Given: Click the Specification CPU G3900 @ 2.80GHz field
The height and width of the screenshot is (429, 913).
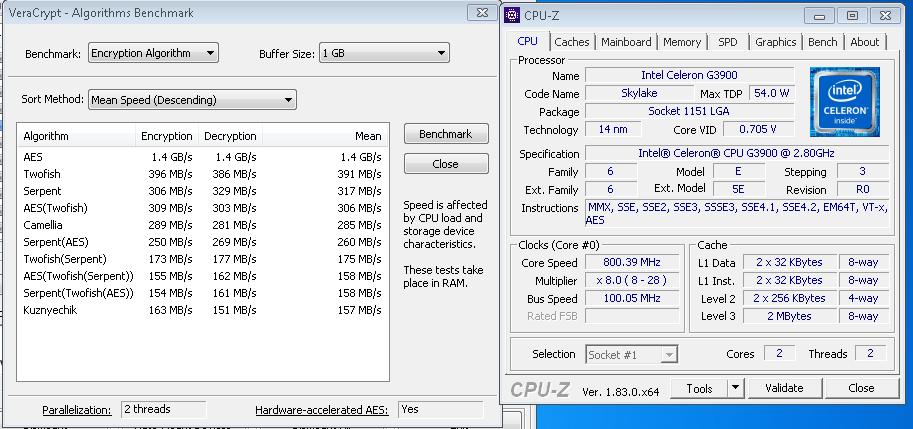Looking at the screenshot, I should pos(737,154).
